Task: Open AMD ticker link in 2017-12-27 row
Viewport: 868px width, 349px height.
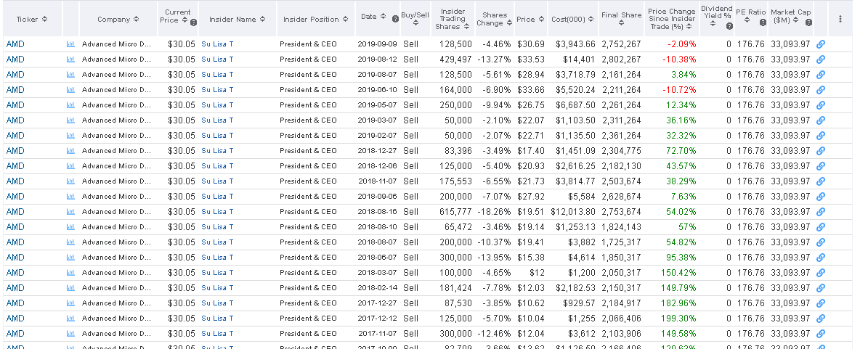Action: coord(15,303)
